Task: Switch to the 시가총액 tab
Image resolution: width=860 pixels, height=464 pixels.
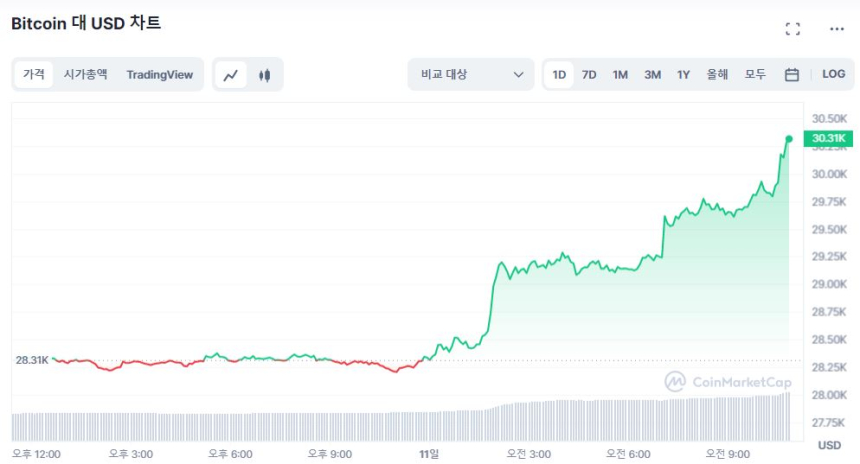Action: point(85,75)
